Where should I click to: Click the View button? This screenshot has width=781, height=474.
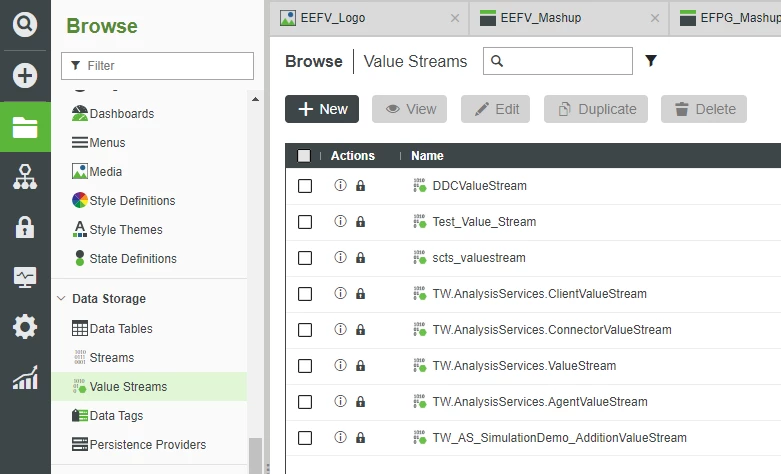[409, 109]
